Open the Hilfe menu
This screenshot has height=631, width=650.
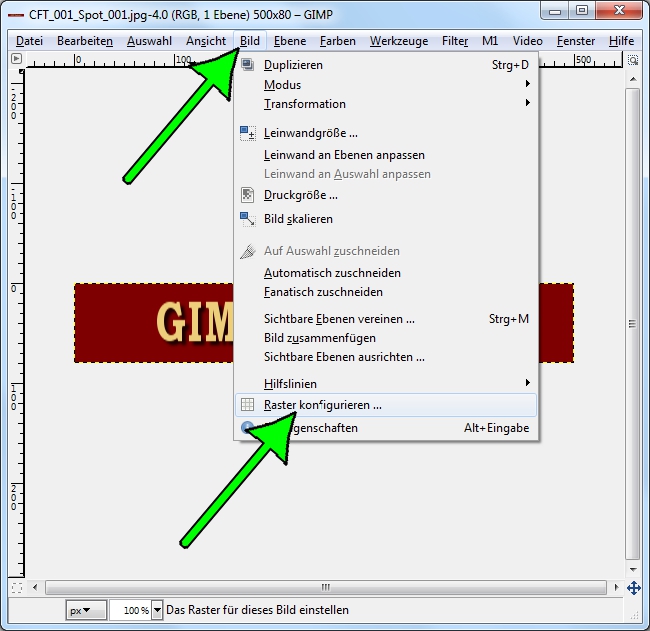tap(621, 41)
